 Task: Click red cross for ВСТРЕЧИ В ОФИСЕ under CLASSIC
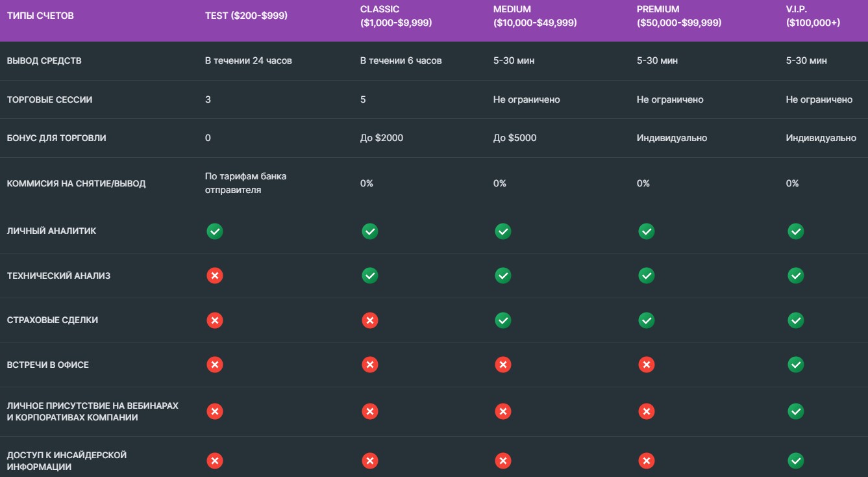click(370, 365)
